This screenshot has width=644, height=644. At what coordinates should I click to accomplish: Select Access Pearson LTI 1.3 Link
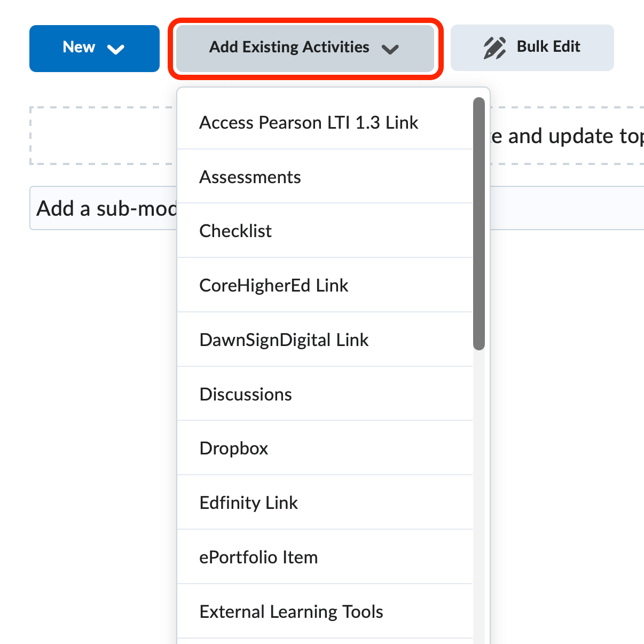[309, 122]
